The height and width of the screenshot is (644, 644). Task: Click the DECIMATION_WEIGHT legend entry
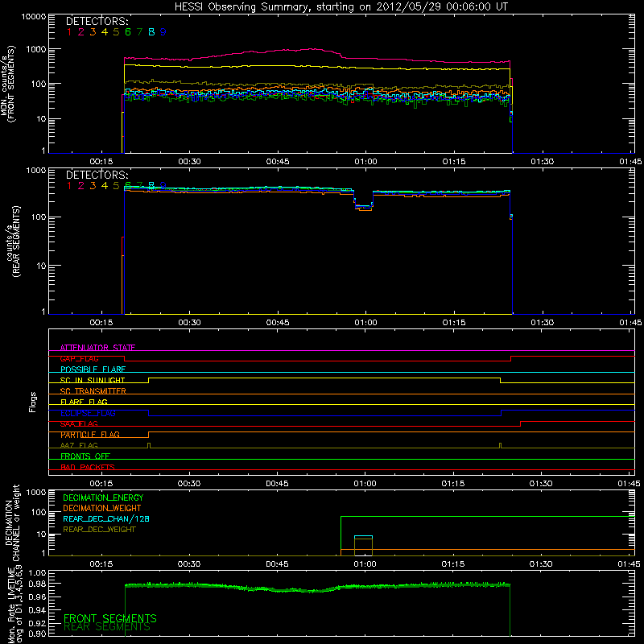102,509
